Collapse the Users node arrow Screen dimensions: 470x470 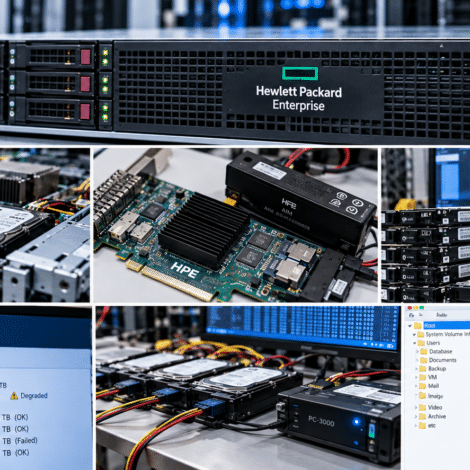pyautogui.click(x=415, y=343)
